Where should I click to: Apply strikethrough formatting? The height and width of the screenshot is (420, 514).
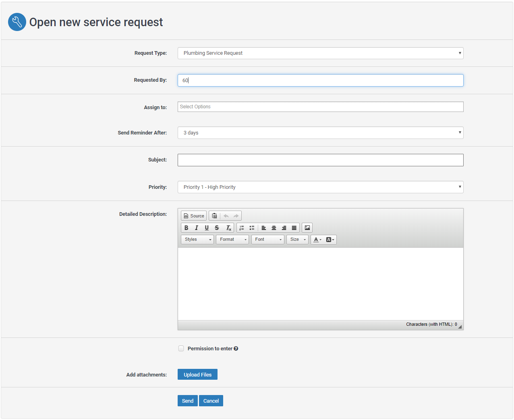click(x=217, y=228)
